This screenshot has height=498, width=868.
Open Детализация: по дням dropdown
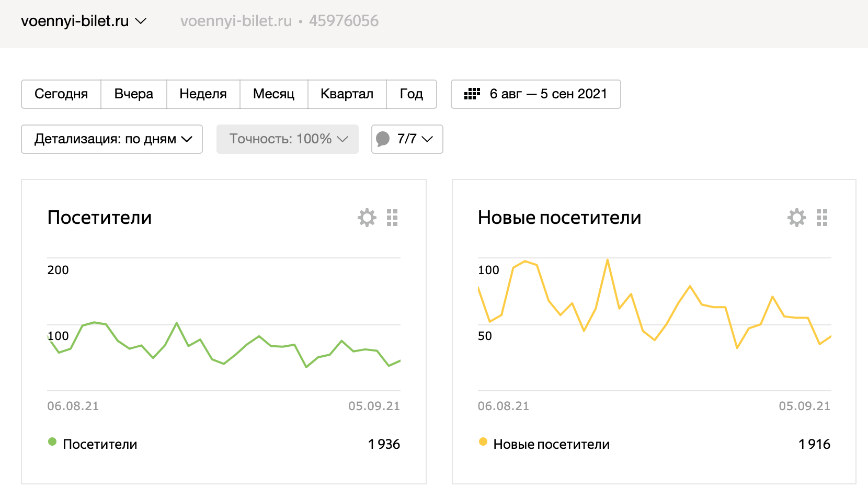[x=112, y=139]
